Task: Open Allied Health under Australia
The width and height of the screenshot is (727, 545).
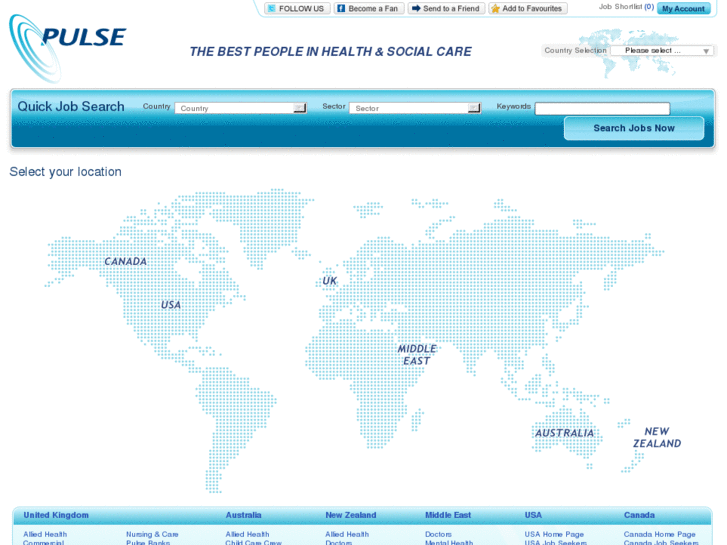Action: pos(247,534)
